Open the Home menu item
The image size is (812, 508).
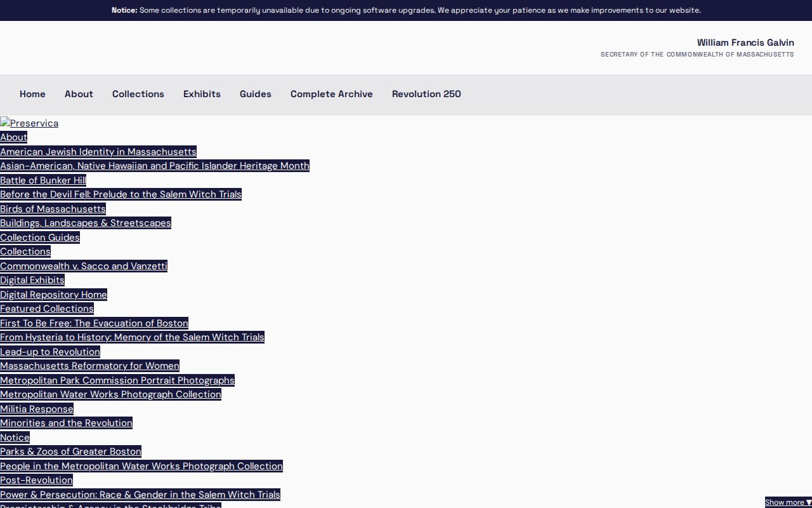point(32,94)
